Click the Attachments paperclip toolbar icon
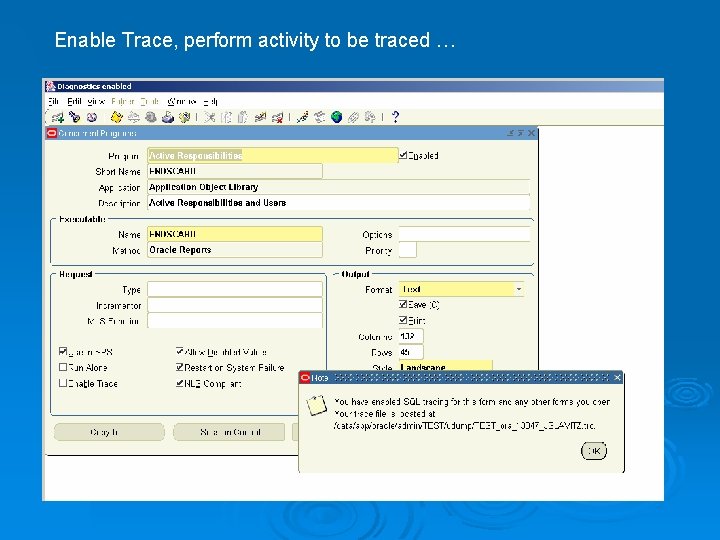The width and height of the screenshot is (720, 540). pyautogui.click(x=353, y=118)
